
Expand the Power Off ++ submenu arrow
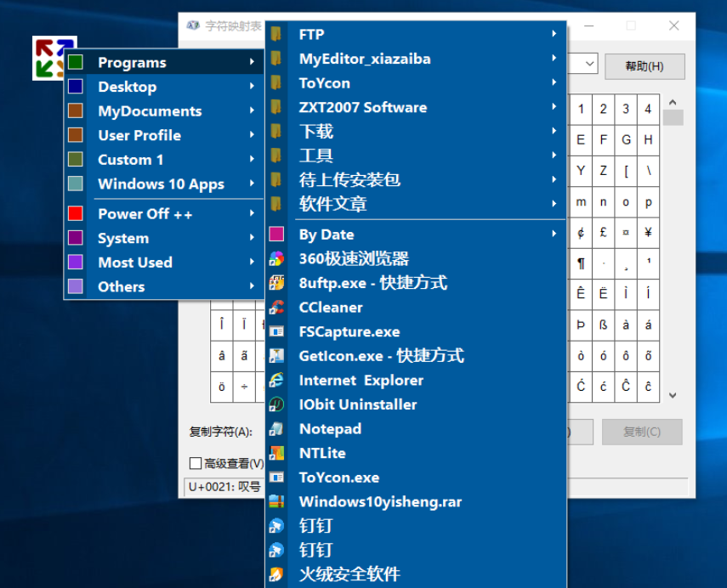252,214
